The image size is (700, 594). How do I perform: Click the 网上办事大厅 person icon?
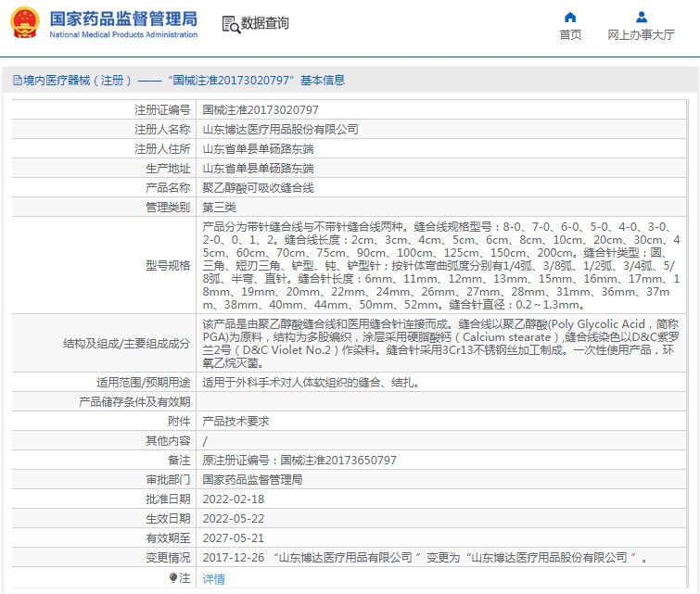[641, 17]
